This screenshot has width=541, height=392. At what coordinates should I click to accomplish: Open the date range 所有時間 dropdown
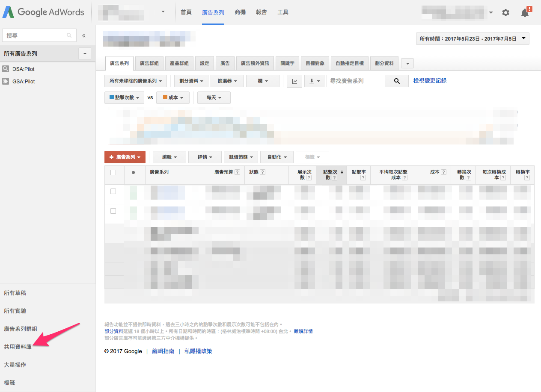473,38
